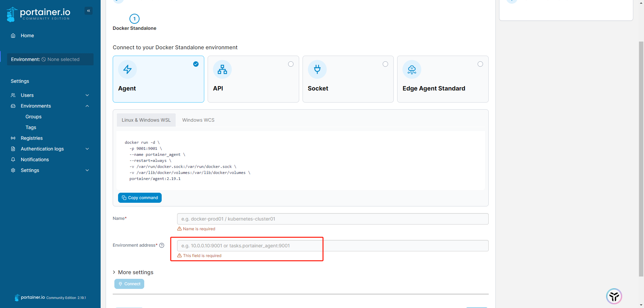This screenshot has width=644, height=308.
Task: Expand the Users menu chevron
Action: coord(87,95)
